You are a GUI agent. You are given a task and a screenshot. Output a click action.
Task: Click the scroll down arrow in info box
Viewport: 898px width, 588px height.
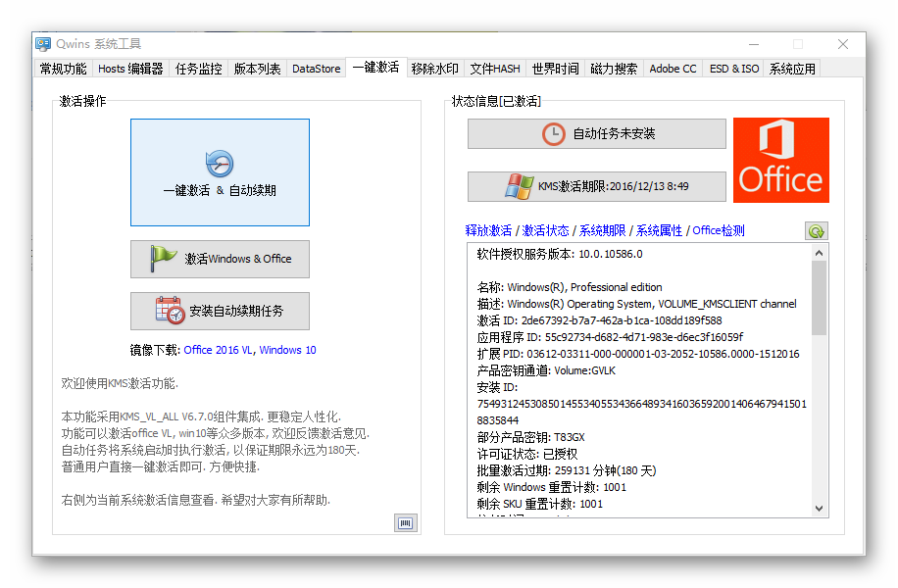click(820, 509)
